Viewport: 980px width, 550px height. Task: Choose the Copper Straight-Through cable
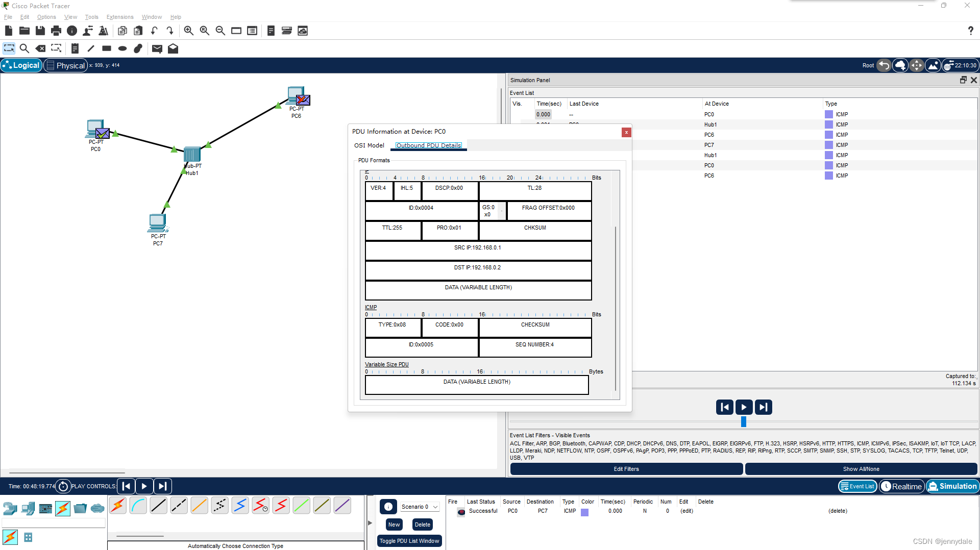pyautogui.click(x=158, y=505)
